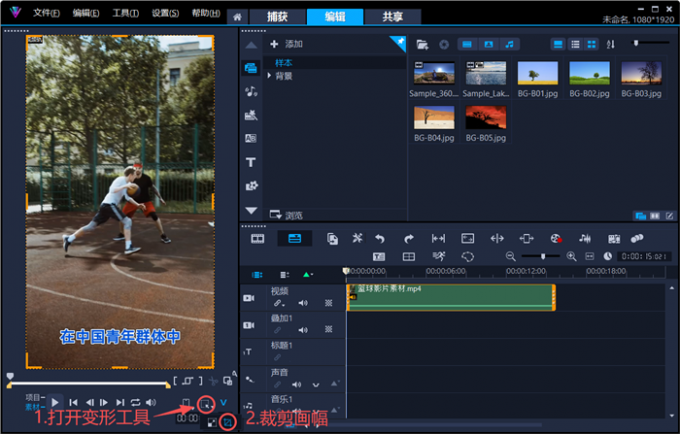Viewport: 680px width, 434px height.
Task: Click the Redo arrow
Action: point(409,238)
